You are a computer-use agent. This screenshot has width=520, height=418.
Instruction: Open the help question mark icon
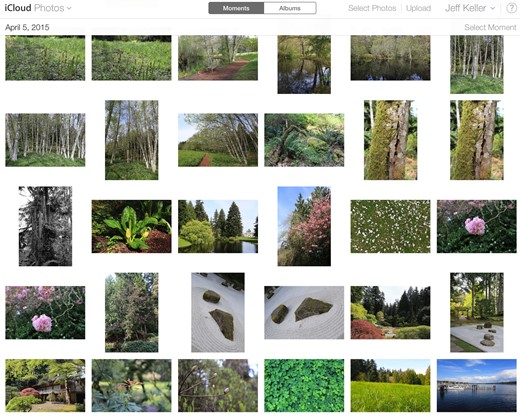pyautogui.click(x=511, y=8)
